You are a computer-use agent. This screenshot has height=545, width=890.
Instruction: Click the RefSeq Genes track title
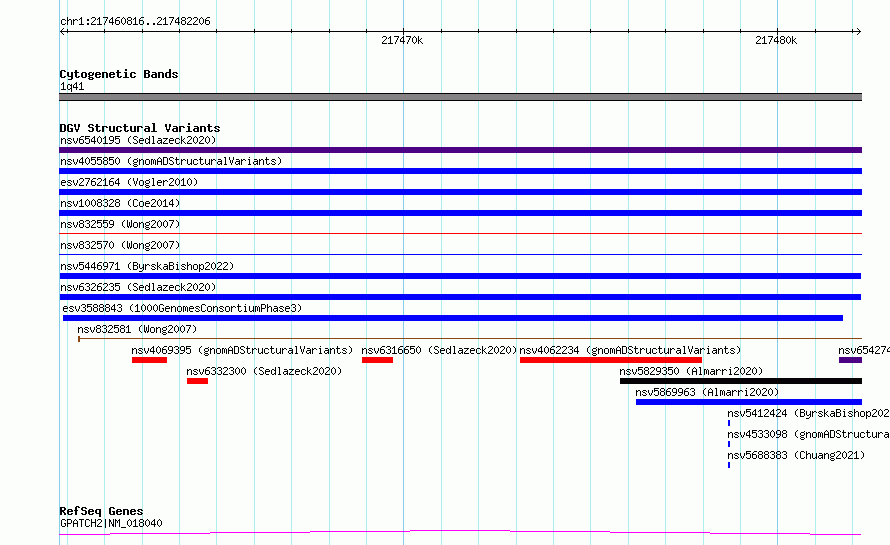101,511
